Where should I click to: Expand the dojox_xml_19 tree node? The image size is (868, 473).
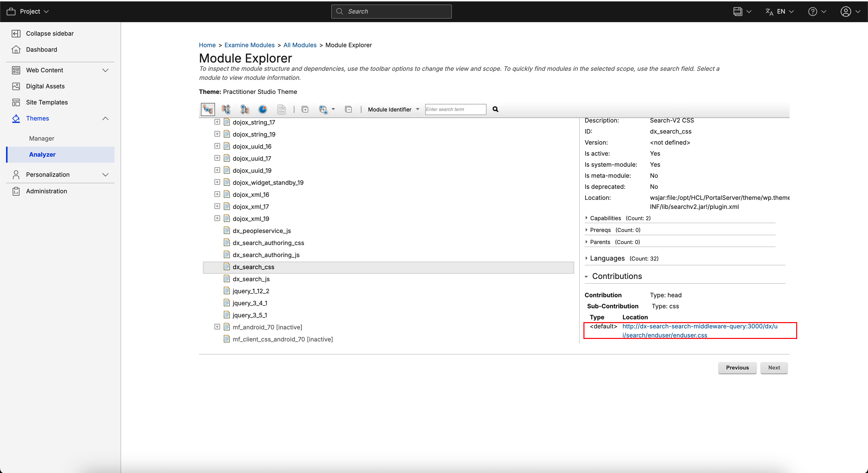(x=217, y=218)
